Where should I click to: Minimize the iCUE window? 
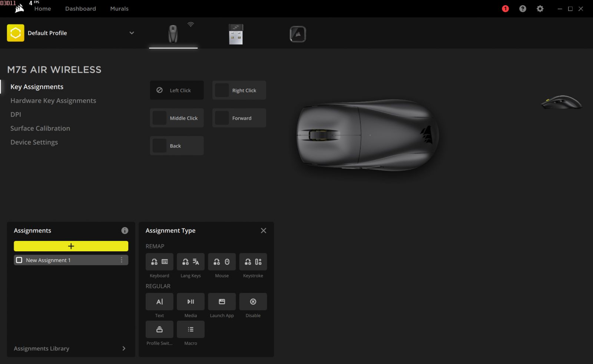click(x=560, y=9)
